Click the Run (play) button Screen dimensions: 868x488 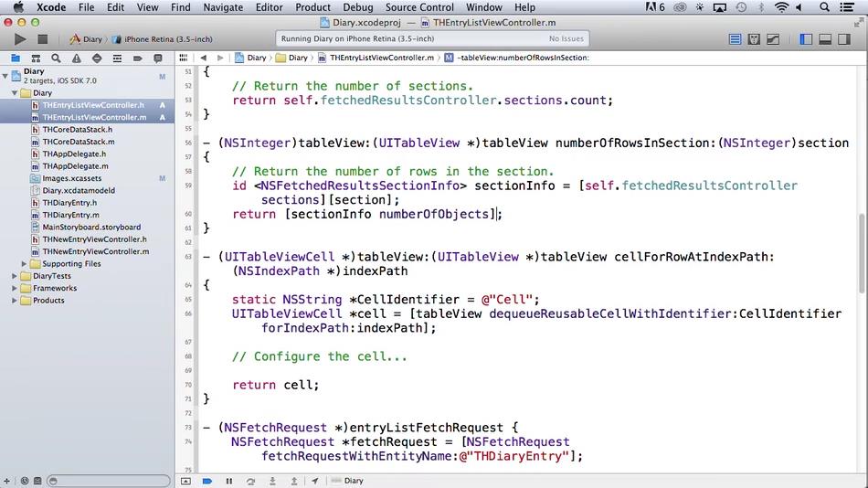20,39
